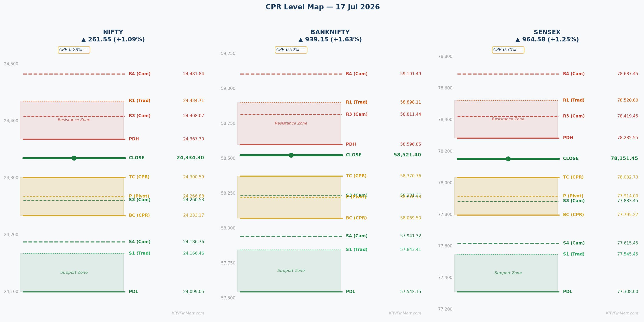Click NIFTY R4 (Cam) value 24,481.84
This screenshot has height=322, width=644.
194,74
